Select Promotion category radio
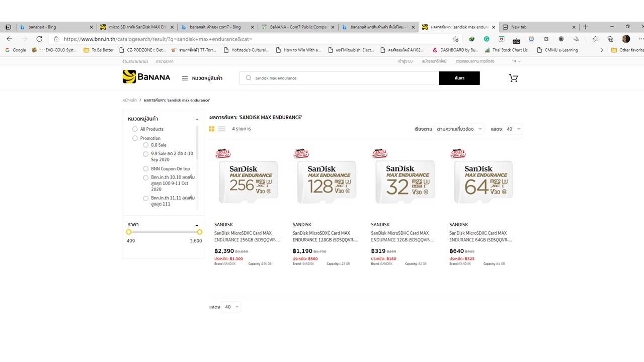644x362 pixels. (x=135, y=138)
